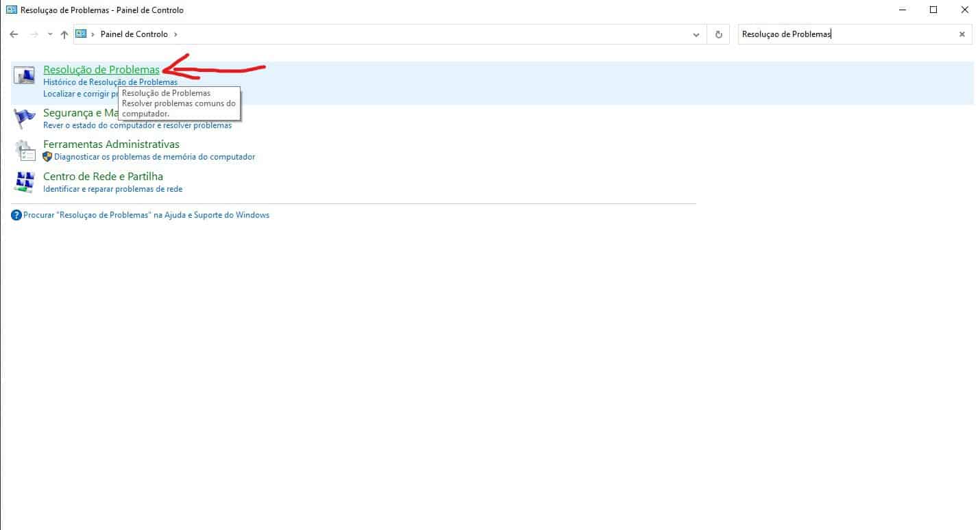This screenshot has height=530, width=980.
Task: Click the back navigation arrow
Action: click(14, 34)
